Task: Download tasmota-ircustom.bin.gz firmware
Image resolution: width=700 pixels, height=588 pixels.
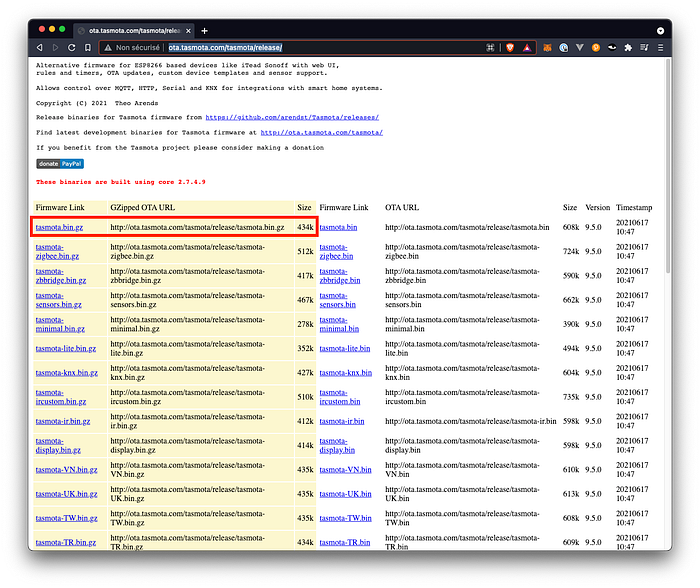Action: 61,397
